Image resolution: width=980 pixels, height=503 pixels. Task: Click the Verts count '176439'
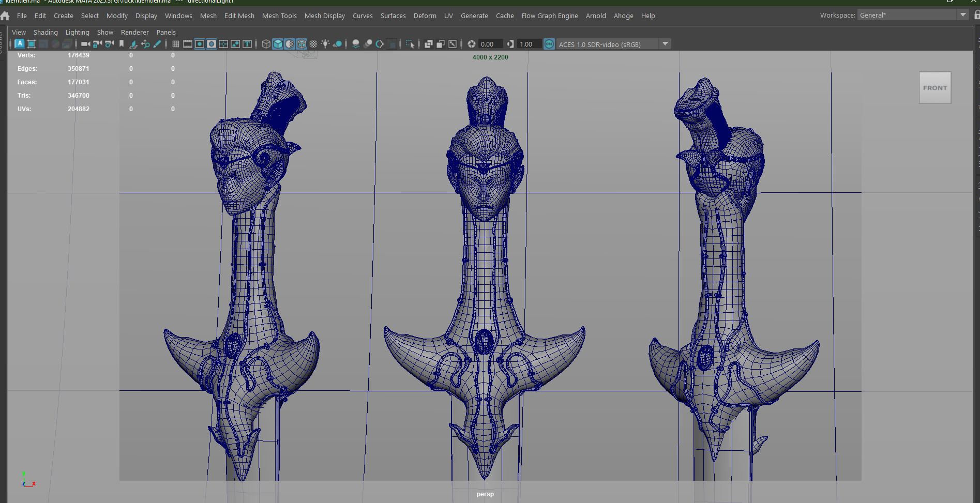[79, 55]
